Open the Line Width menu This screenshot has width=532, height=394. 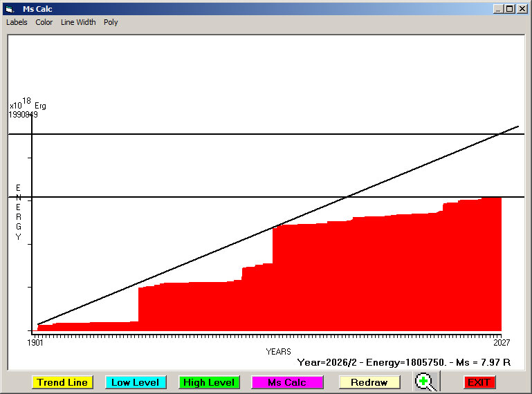(x=78, y=22)
